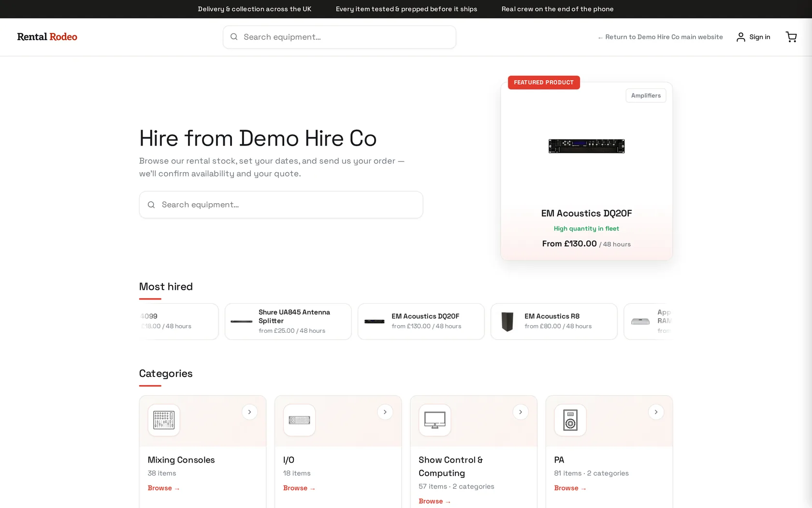Click the PA category title
Image resolution: width=812 pixels, height=508 pixels.
click(x=559, y=460)
